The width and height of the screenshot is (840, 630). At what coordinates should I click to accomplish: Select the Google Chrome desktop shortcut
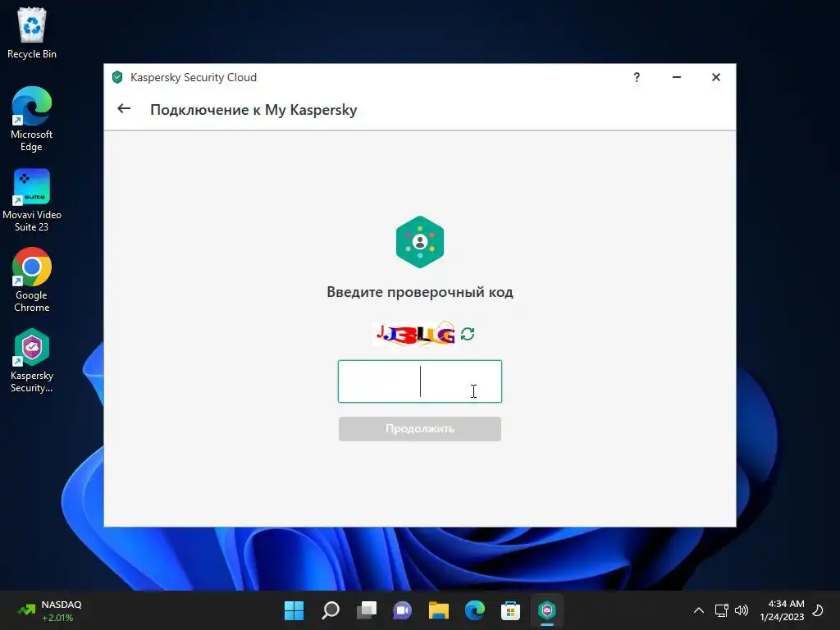point(32,280)
